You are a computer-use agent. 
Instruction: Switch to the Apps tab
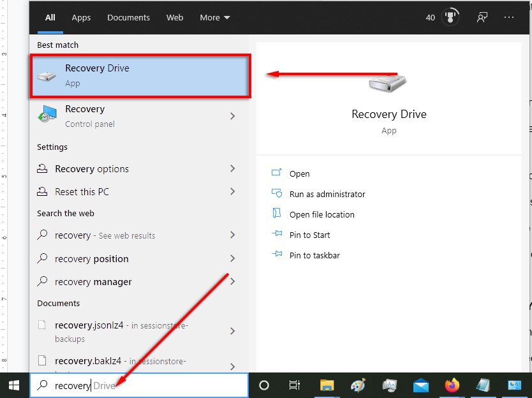coord(81,17)
